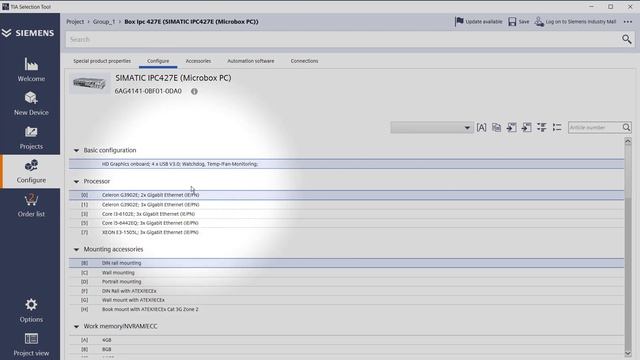This screenshot has width=640, height=360.
Task: Open the Welcome page in sidebar
Action: tap(31, 70)
